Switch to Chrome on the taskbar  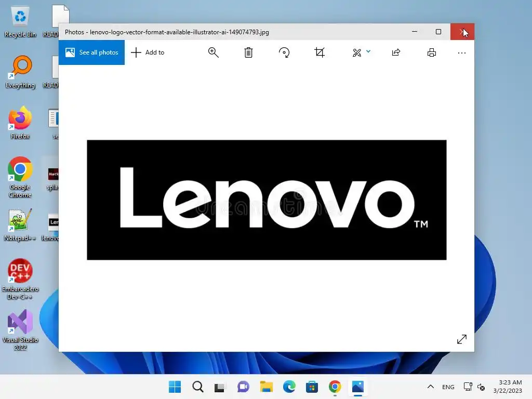point(335,387)
